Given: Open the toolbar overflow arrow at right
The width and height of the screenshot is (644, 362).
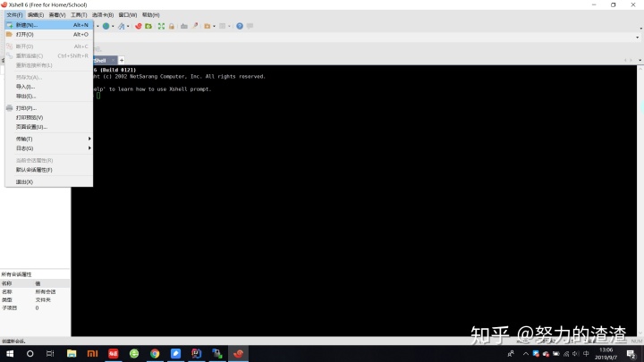Looking at the screenshot, I should point(640,29).
